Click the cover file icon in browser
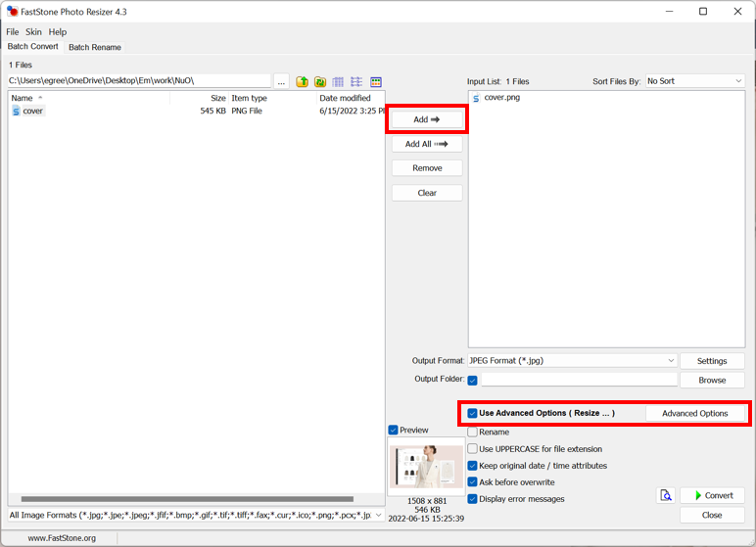This screenshot has height=547, width=756. 16,112
